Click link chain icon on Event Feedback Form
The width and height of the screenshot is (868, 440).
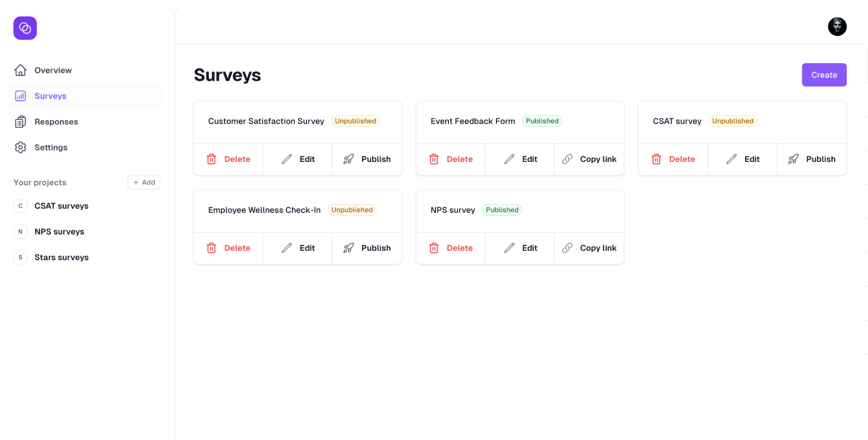[x=567, y=159]
